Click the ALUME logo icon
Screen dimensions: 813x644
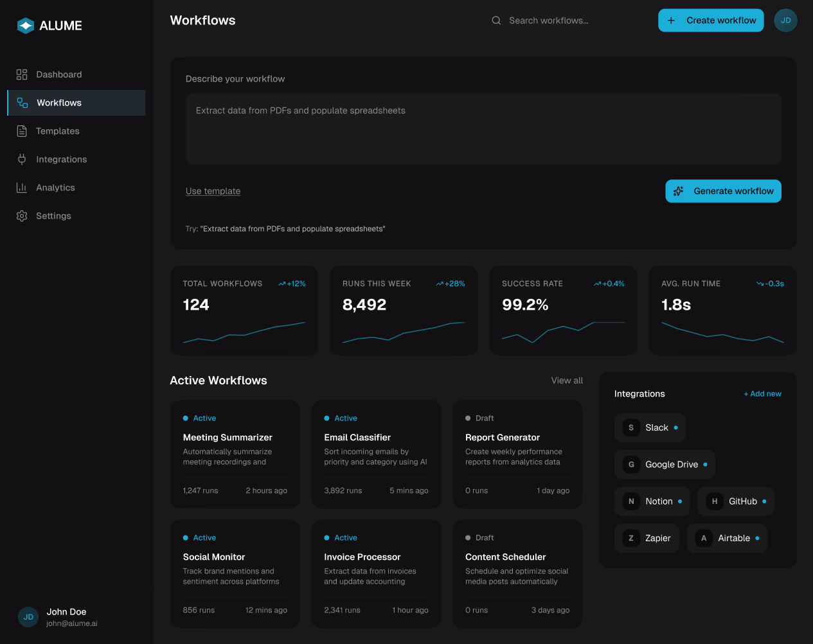26,26
